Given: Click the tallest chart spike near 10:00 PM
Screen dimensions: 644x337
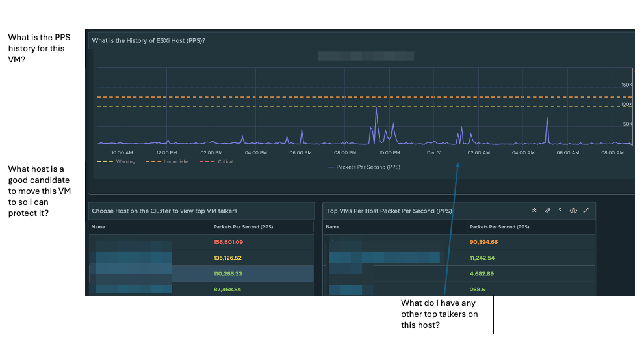Looking at the screenshot, I should pos(376,109).
